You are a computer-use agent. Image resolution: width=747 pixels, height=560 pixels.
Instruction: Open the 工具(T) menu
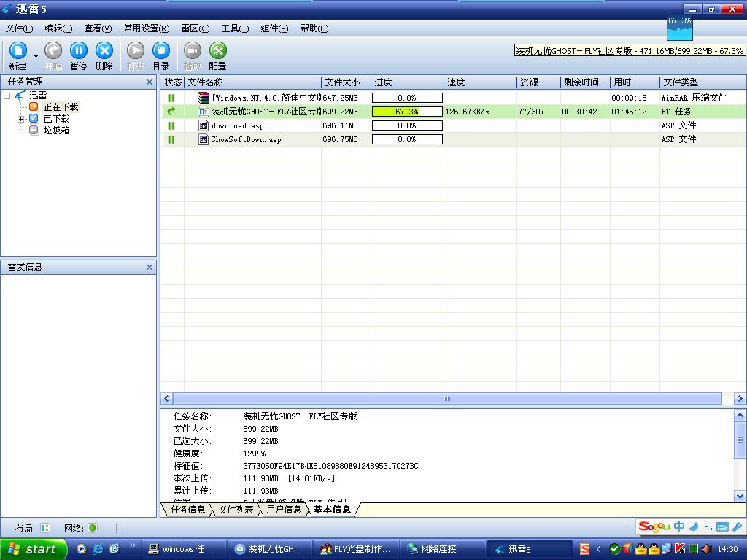tap(235, 28)
